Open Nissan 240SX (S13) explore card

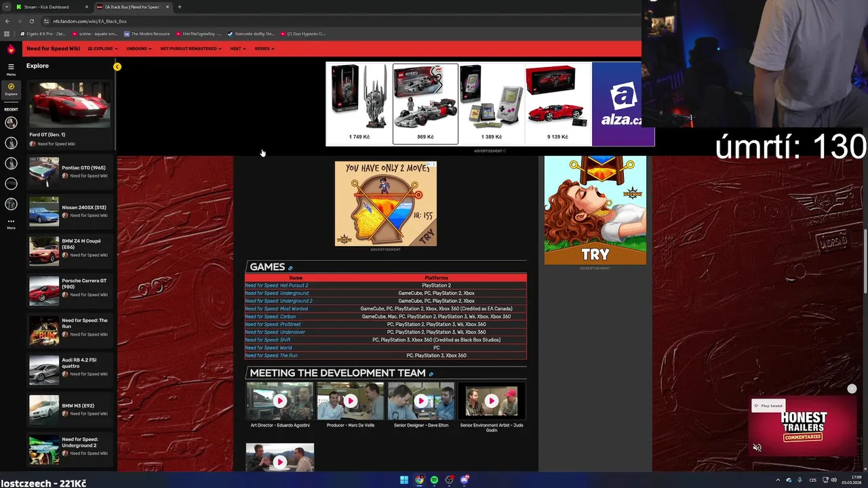(68, 211)
